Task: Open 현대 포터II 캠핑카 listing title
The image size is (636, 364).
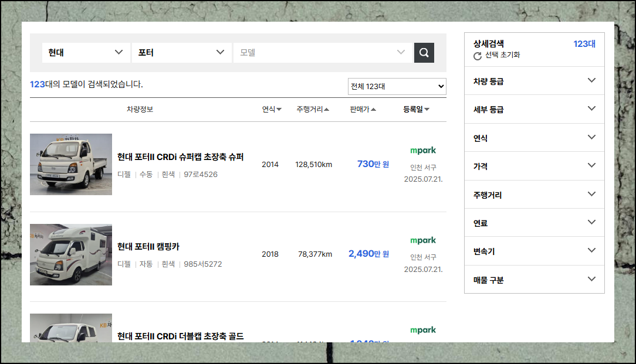Action: click(x=148, y=246)
